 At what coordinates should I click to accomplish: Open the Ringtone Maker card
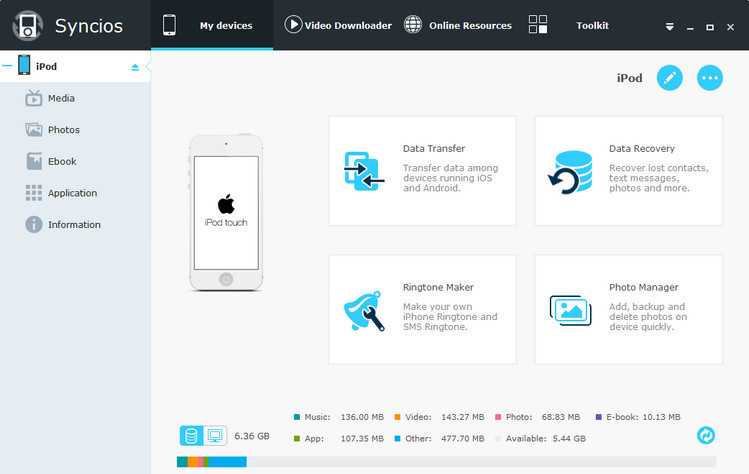(x=422, y=309)
